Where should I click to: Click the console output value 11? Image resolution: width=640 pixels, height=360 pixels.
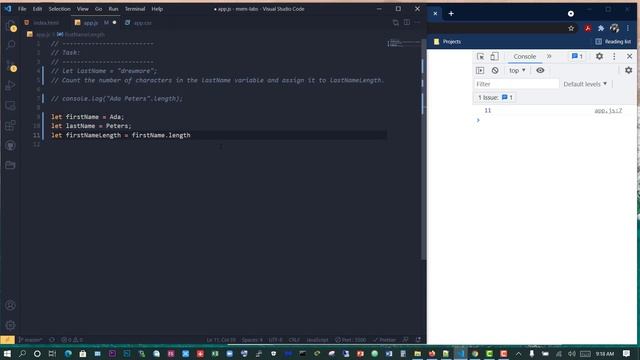[488, 111]
